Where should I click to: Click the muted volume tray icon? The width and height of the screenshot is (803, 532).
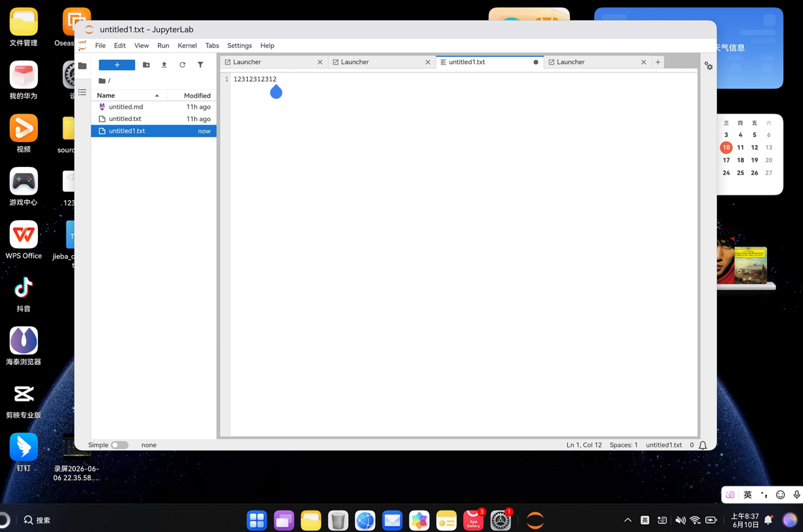click(680, 520)
